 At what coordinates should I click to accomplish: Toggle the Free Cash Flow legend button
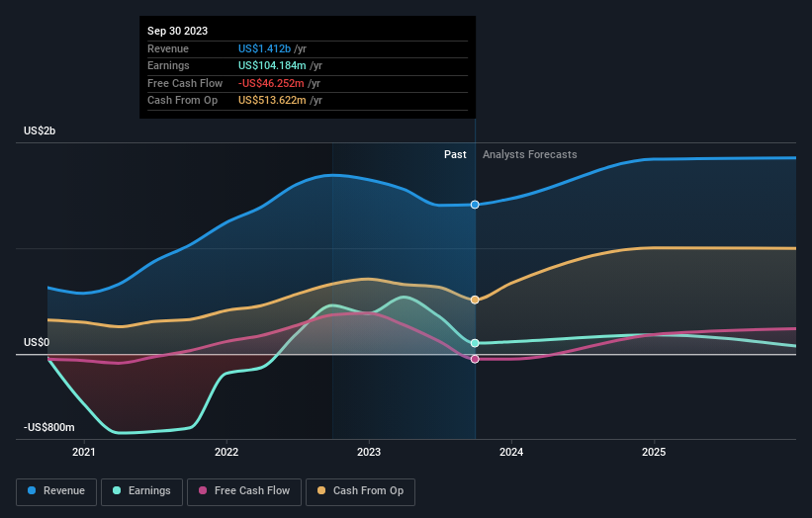pos(244,491)
